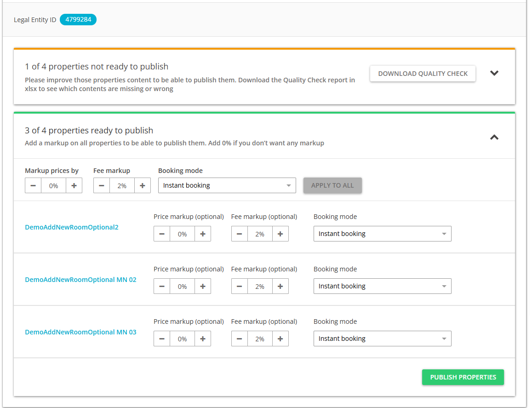Click the Download Quality Check button
The height and width of the screenshot is (408, 532).
click(x=423, y=74)
